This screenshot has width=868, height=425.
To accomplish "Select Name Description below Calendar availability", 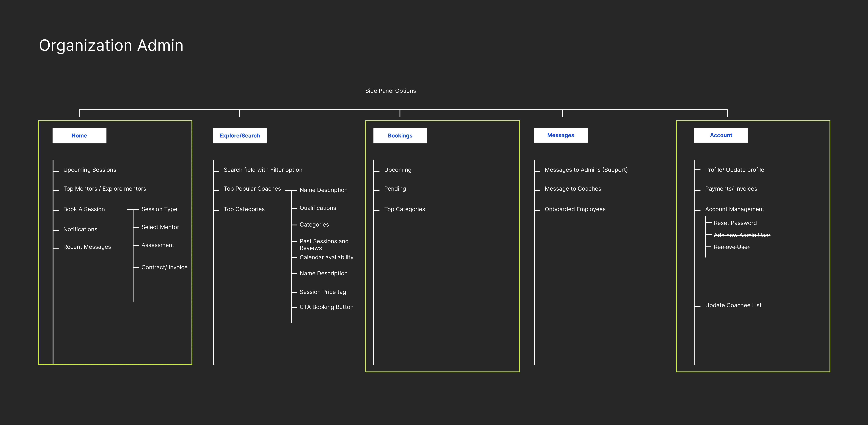I will 324,273.
